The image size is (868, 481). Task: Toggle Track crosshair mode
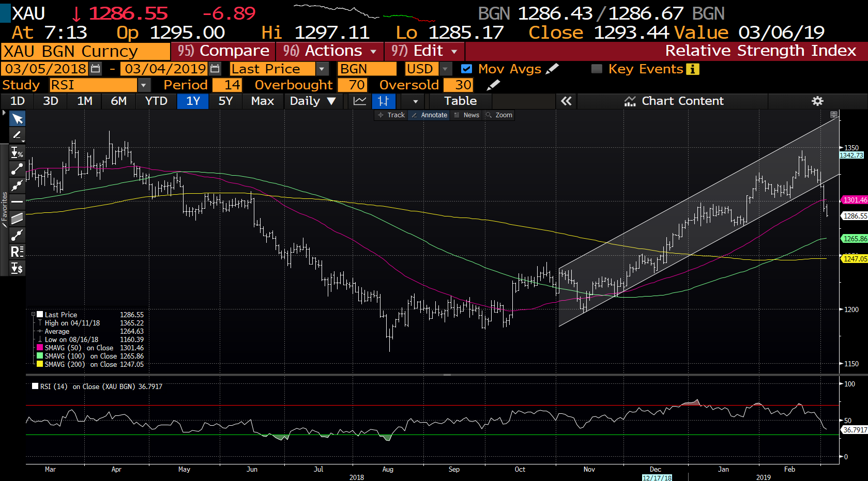[391, 115]
